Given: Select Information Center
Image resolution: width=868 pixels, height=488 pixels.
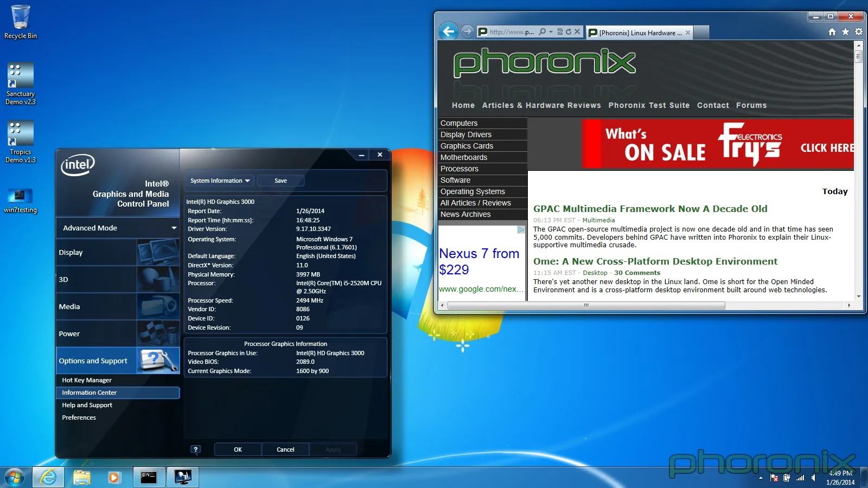Looking at the screenshot, I should point(118,393).
